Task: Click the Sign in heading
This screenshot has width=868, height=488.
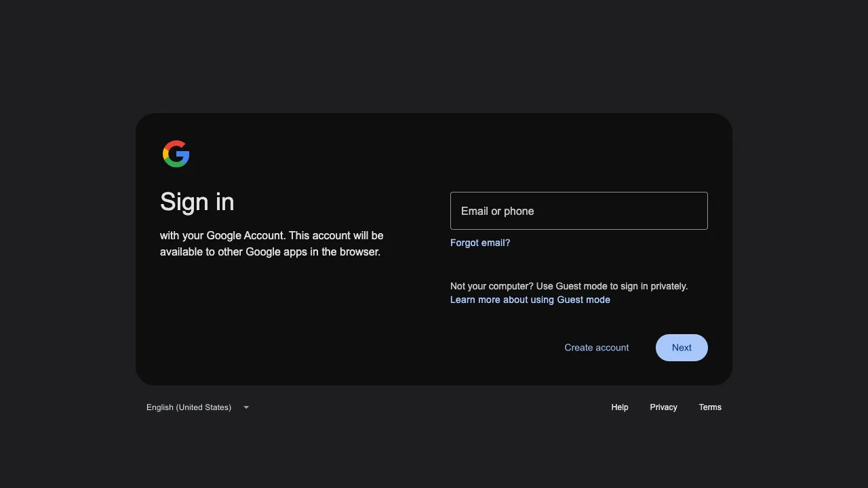Action: pyautogui.click(x=197, y=202)
